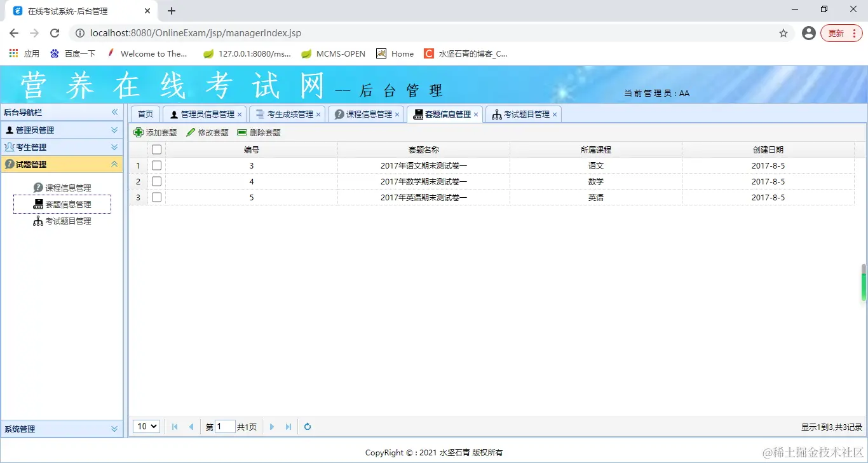Click the 更新 button in the browser toolbar

point(837,33)
